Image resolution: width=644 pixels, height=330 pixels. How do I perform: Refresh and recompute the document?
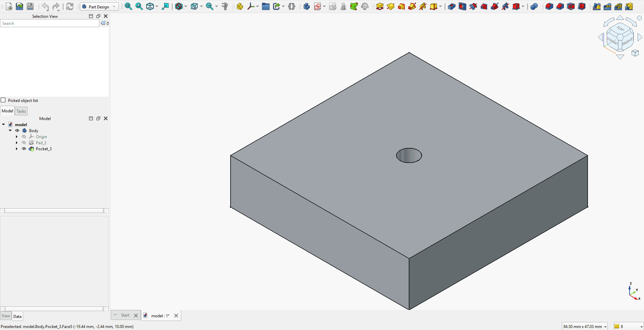pos(69,6)
